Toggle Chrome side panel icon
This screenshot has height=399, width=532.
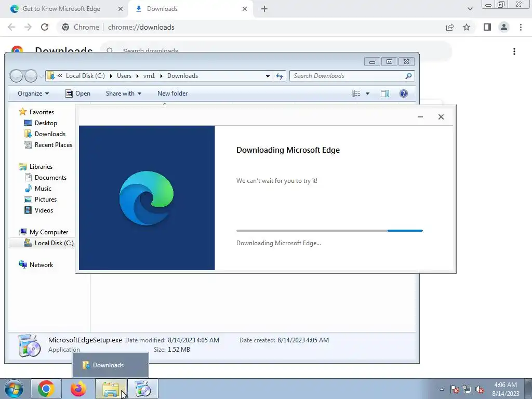pos(487,27)
